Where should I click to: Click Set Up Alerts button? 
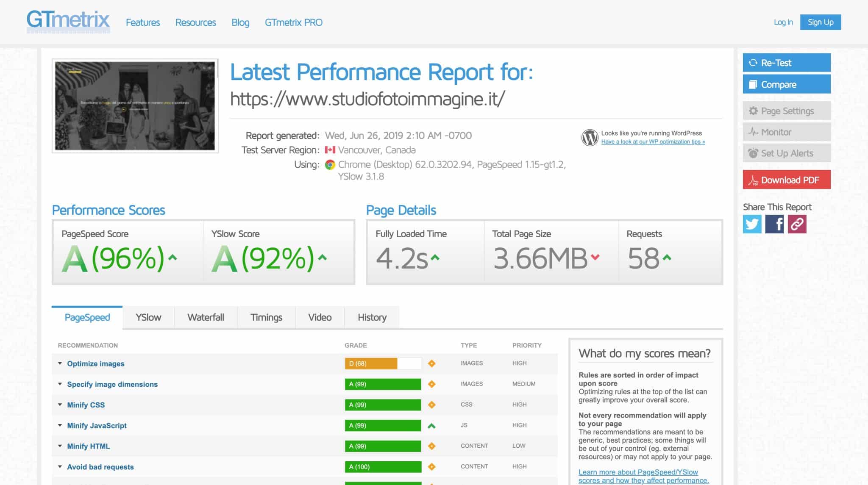coord(787,153)
